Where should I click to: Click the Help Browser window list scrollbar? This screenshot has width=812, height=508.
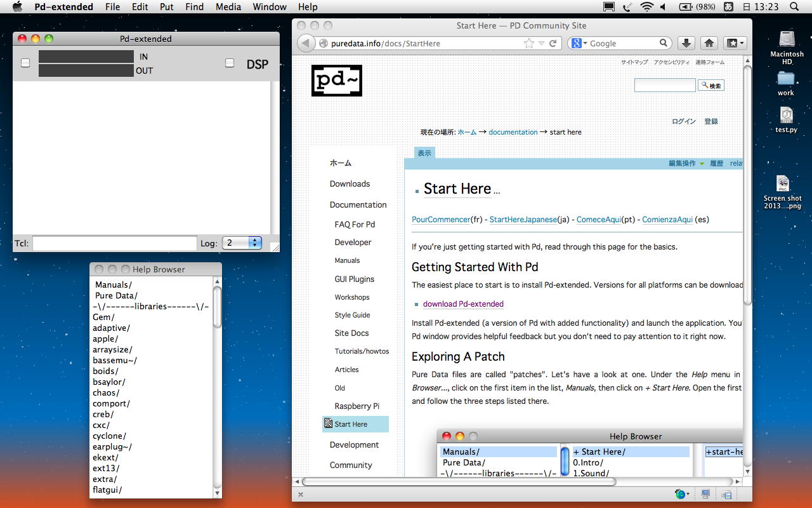coord(217,307)
